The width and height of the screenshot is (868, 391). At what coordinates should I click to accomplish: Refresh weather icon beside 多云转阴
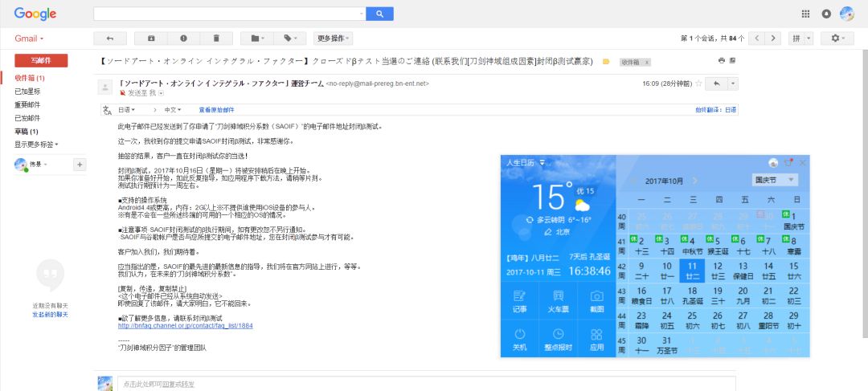[530, 219]
